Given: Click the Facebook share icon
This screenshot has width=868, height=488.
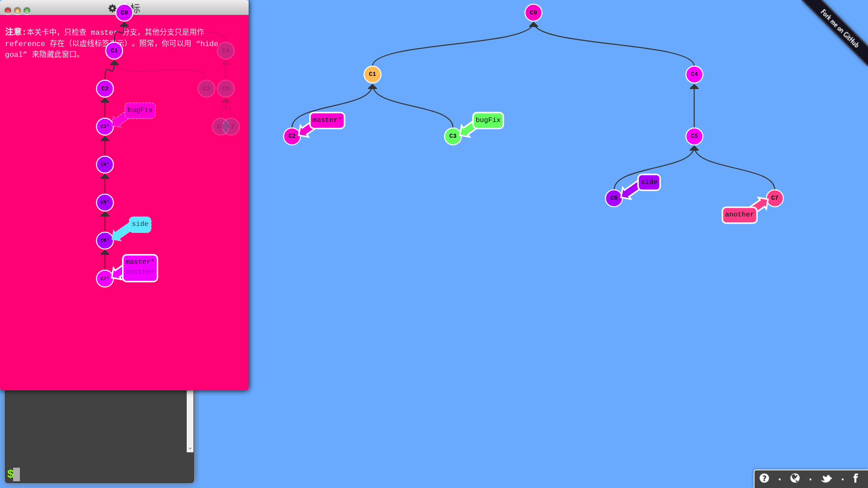Looking at the screenshot, I should click(857, 479).
